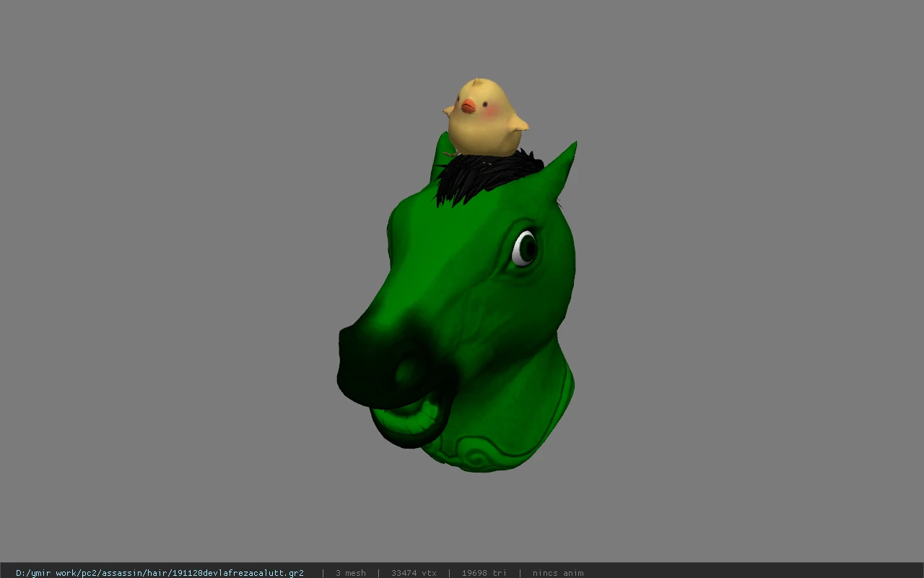Click the '3 mesh' status bar entry
This screenshot has height=578, width=924.
[x=351, y=573]
